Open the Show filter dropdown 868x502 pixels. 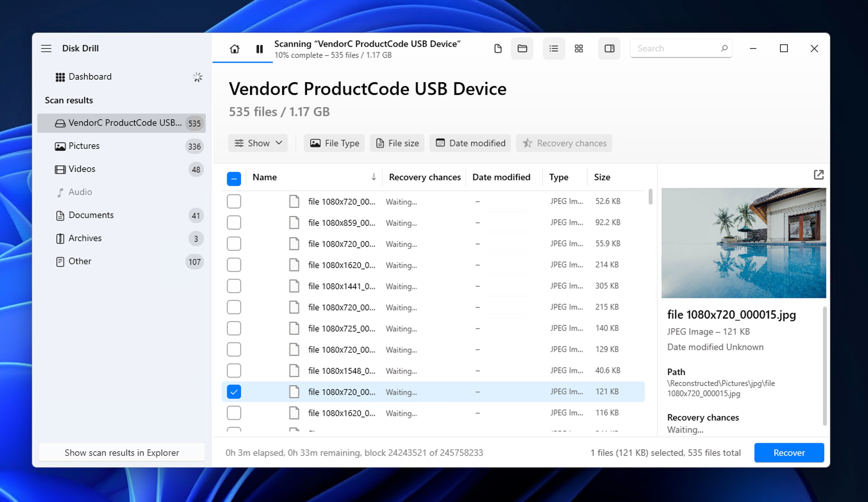258,143
